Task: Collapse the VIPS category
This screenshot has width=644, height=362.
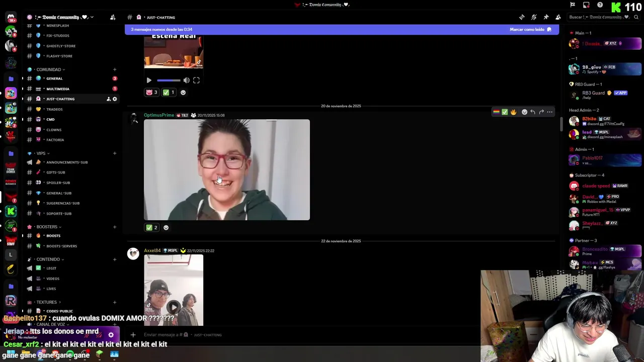Action: pyautogui.click(x=41, y=153)
